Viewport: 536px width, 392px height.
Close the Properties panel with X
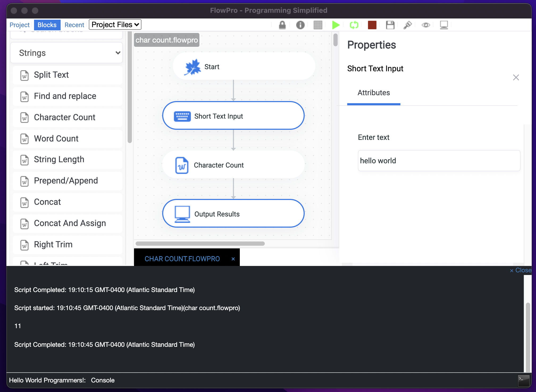coord(516,77)
